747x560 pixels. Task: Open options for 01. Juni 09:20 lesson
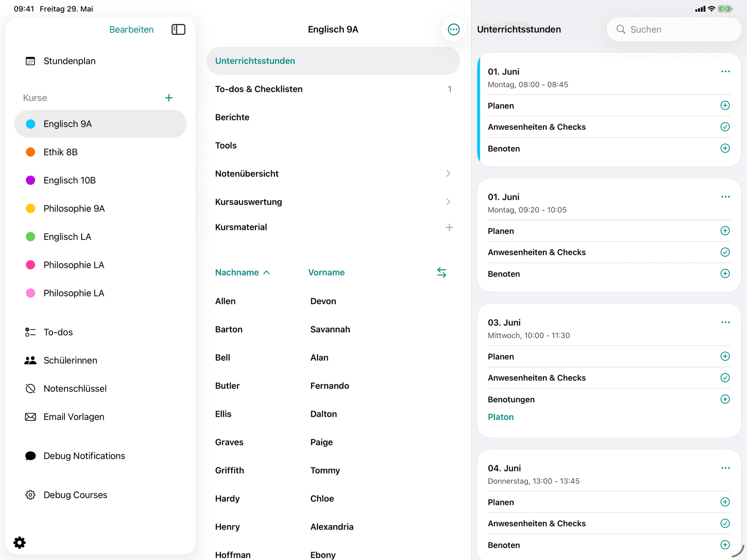725,197
